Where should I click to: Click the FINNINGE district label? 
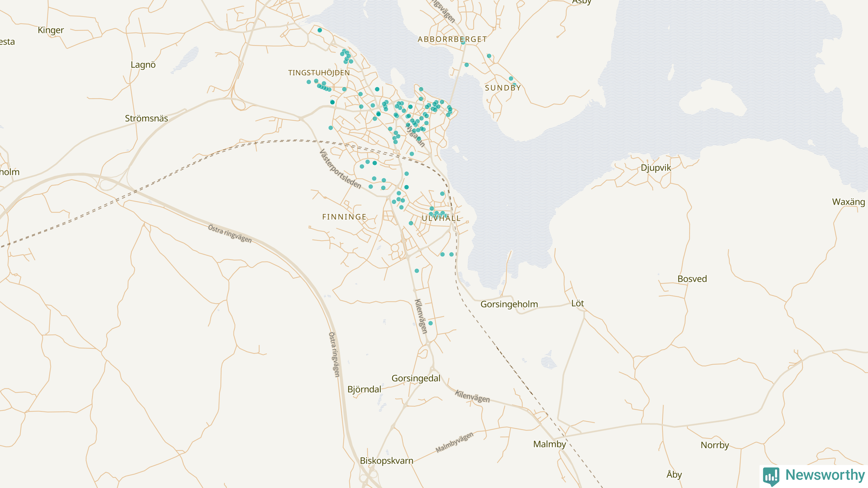pyautogui.click(x=344, y=217)
